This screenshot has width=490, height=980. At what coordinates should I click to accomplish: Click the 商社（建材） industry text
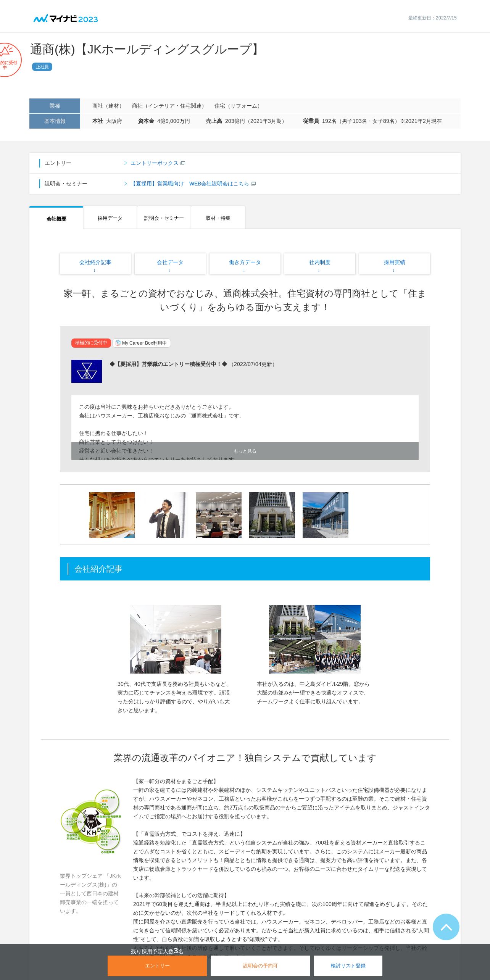click(108, 106)
